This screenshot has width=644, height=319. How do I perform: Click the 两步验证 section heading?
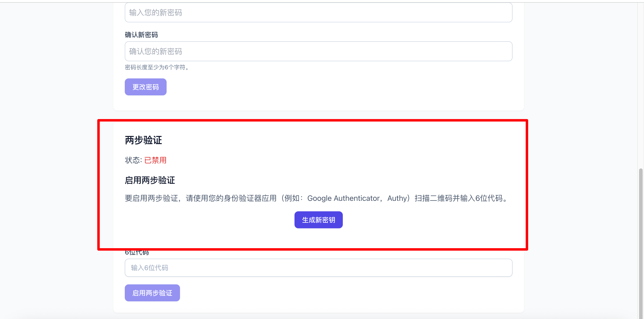coord(143,140)
